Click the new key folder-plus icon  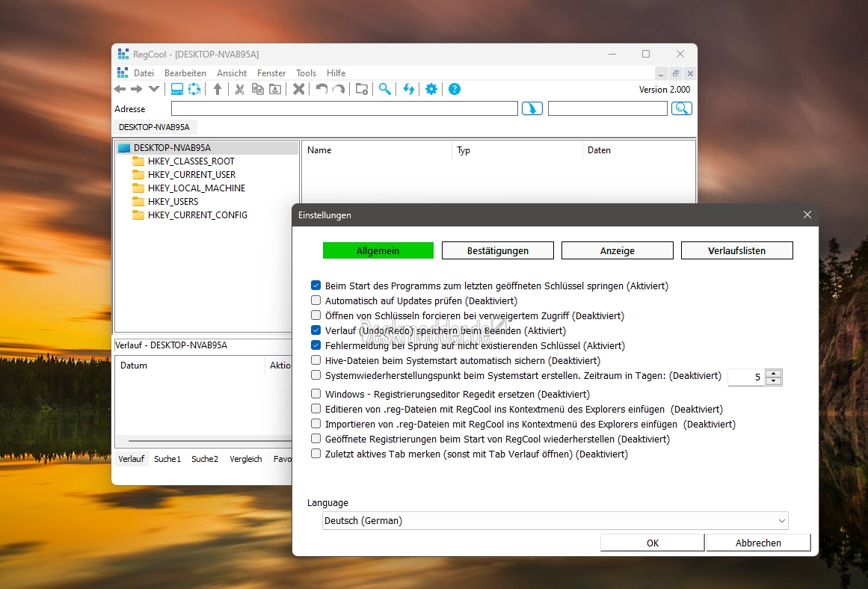(362, 89)
